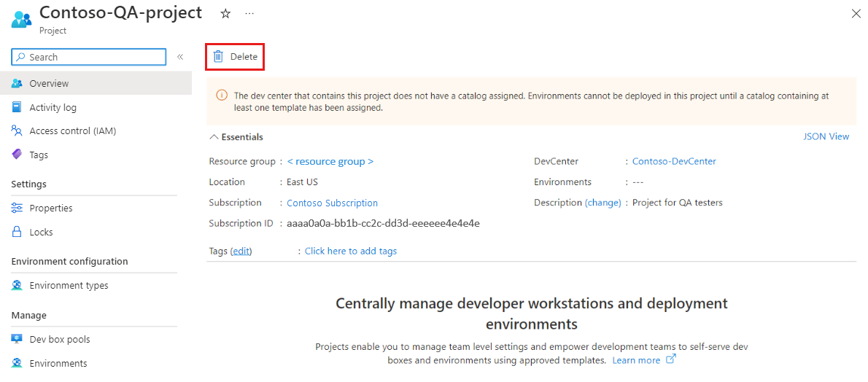
Task: Click the catalog warning banner message
Action: pyautogui.click(x=532, y=102)
